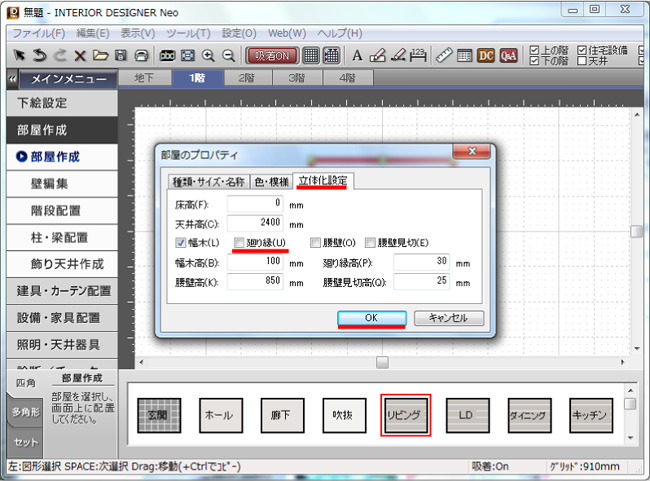Click the red X delete icon
Image resolution: width=650 pixels, height=481 pixels.
pyautogui.click(x=80, y=55)
